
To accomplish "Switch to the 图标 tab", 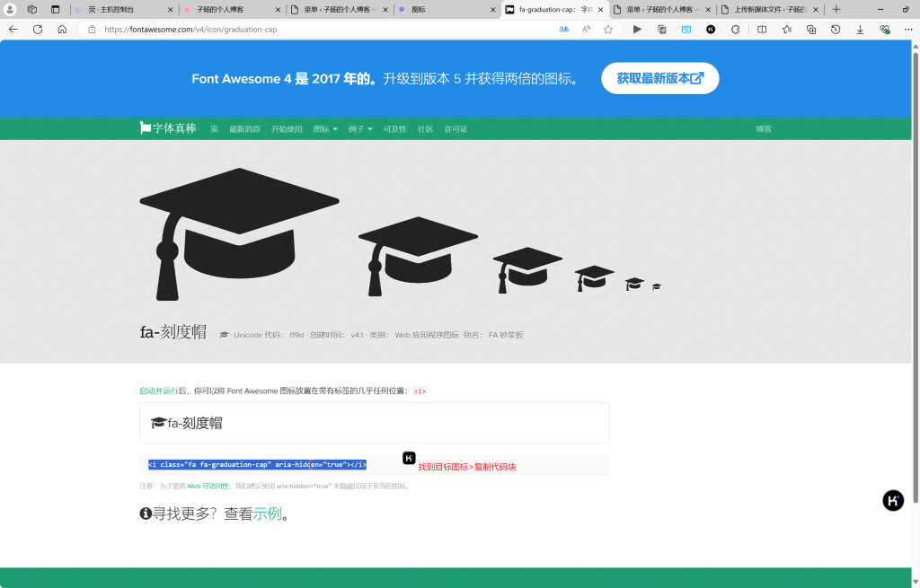I will click(447, 9).
